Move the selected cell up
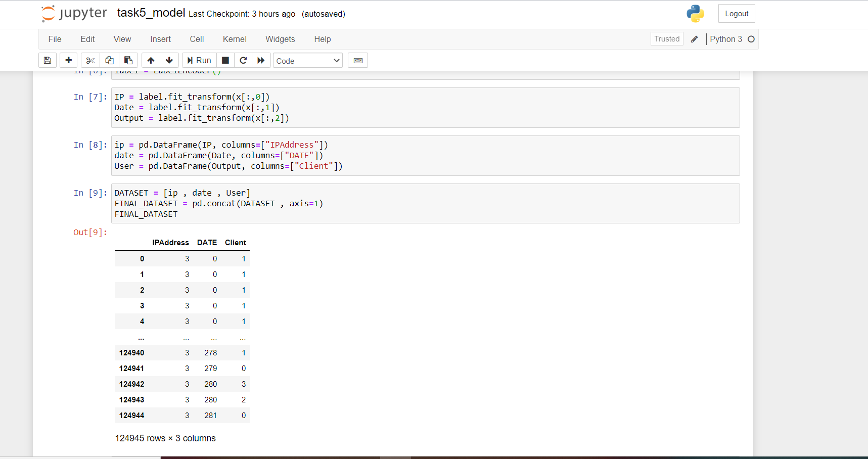The width and height of the screenshot is (868, 459). tap(150, 60)
